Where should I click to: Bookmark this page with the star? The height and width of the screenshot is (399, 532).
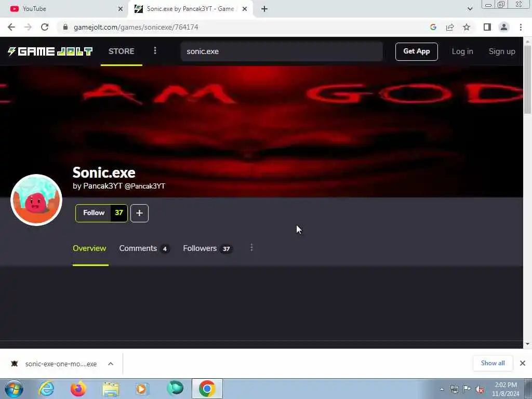pos(467,27)
